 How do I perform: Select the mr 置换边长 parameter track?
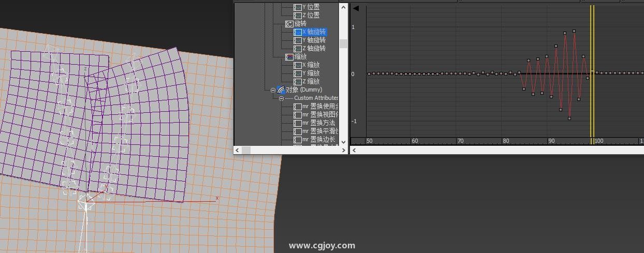coord(318,140)
